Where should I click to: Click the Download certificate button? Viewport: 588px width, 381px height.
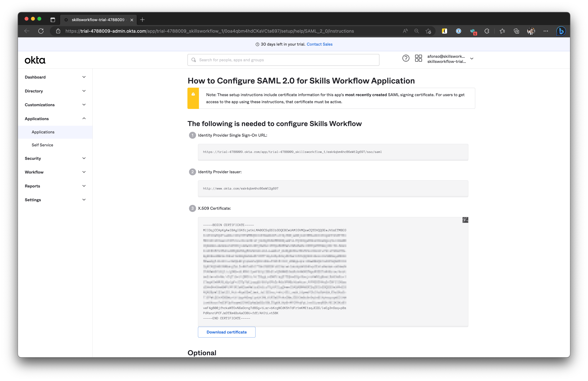click(227, 332)
